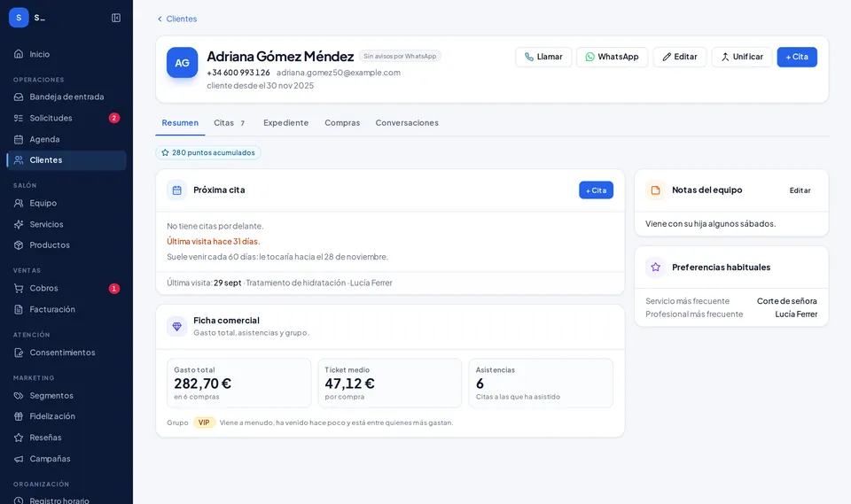Click the Campañas megaphone icon
This screenshot has width=851, height=504.
click(19, 459)
